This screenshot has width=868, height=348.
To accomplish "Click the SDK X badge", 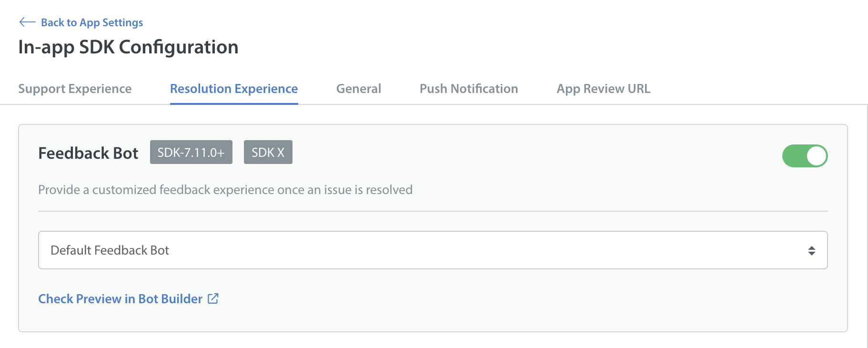I will click(268, 152).
